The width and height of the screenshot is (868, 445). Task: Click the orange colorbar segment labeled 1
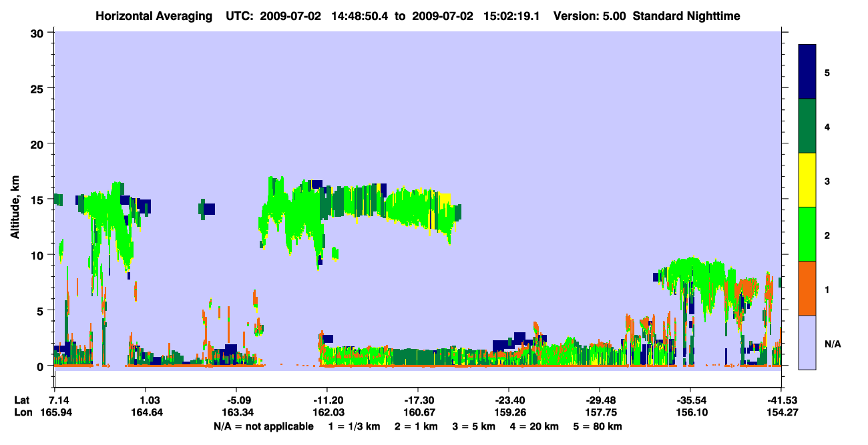tap(808, 288)
